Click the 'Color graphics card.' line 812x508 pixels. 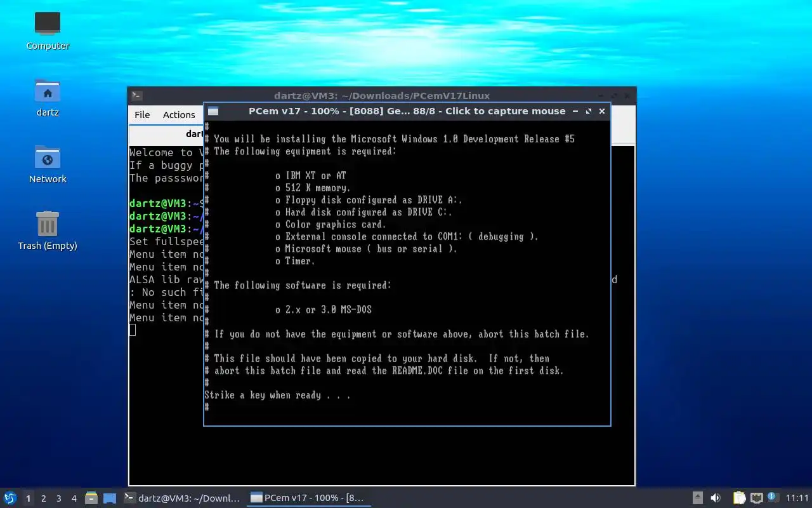click(x=331, y=224)
